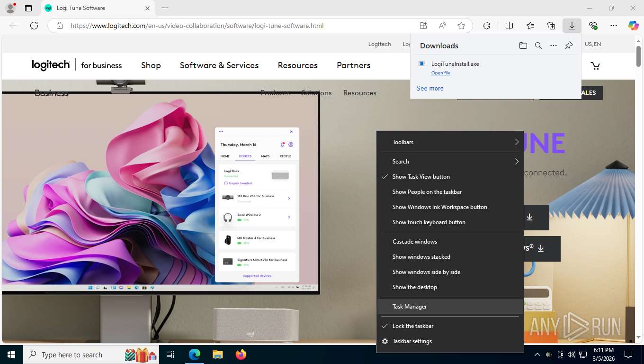
Task: Click the site info lock icon
Action: click(60, 26)
